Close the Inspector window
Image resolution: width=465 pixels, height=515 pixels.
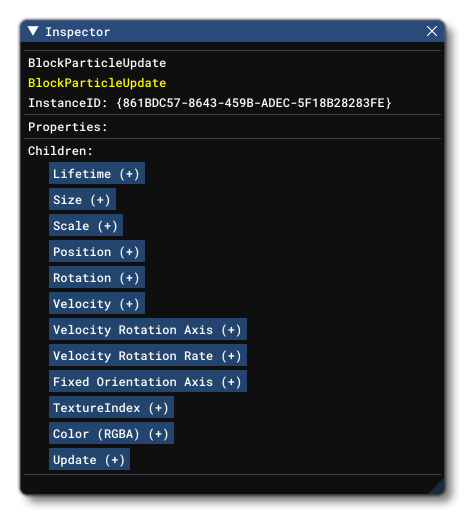[x=432, y=31]
